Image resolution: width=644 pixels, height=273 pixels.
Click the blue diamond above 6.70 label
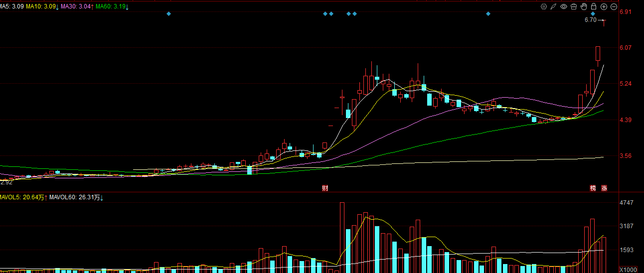593,13
